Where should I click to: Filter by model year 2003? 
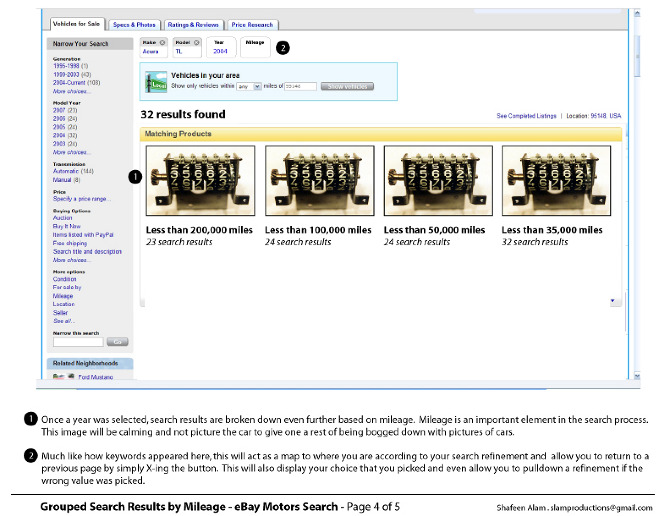tap(59, 144)
